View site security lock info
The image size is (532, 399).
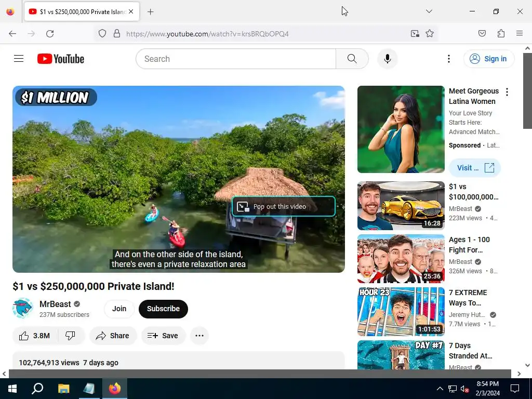[117, 34]
